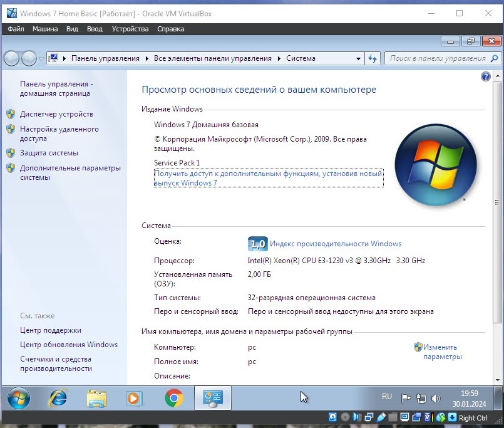The width and height of the screenshot is (504, 428).
Task: Open the Устройства menu
Action: point(130,29)
